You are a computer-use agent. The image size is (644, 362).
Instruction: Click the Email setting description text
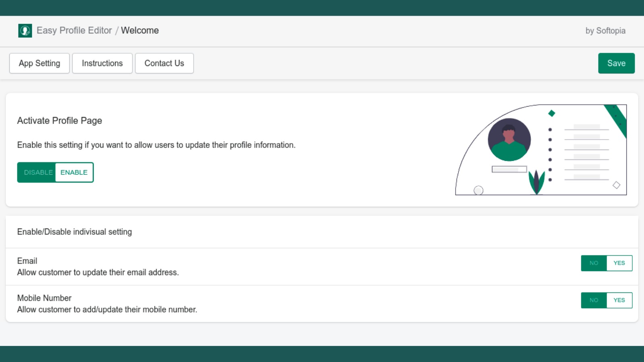pos(98,272)
